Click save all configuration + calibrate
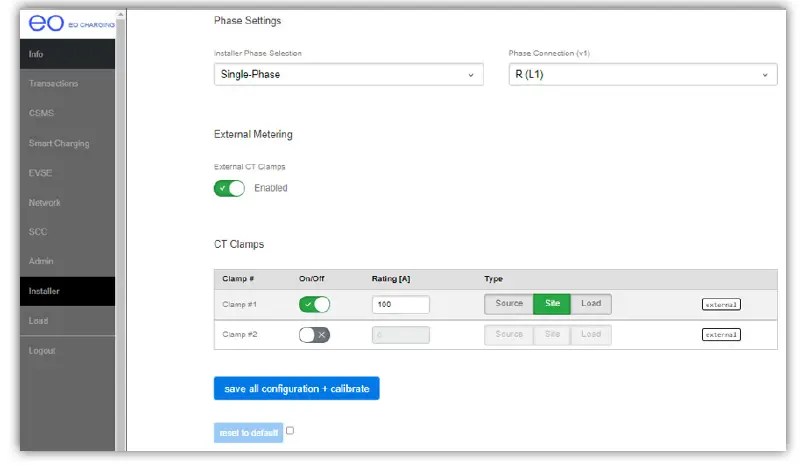808x474 pixels. 296,388
